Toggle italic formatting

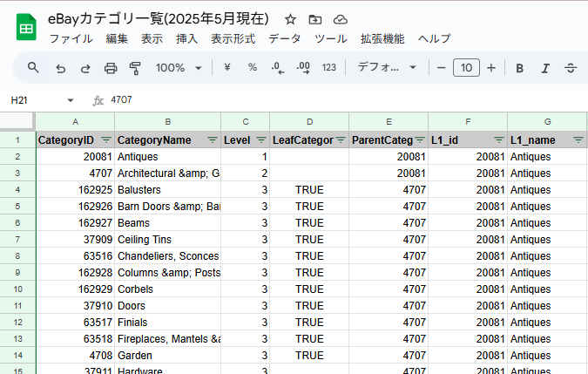(545, 68)
